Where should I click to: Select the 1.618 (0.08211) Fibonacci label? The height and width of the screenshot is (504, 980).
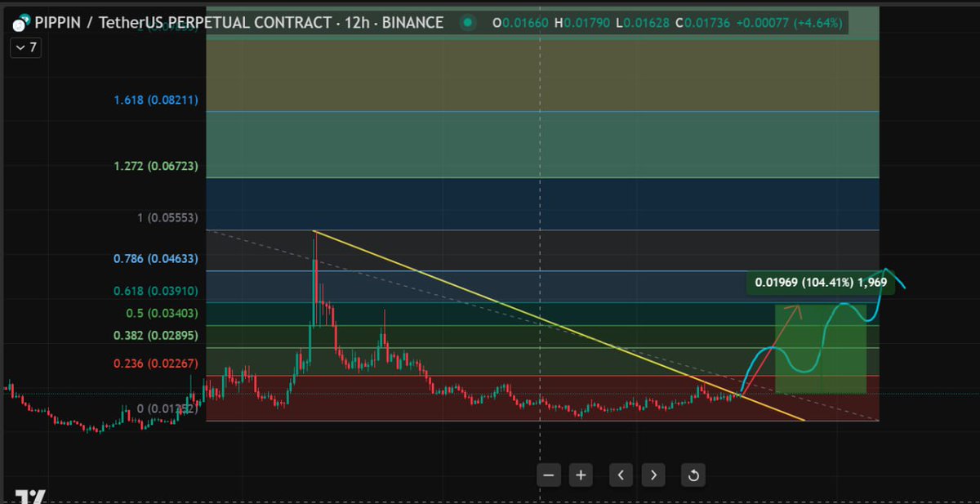156,100
